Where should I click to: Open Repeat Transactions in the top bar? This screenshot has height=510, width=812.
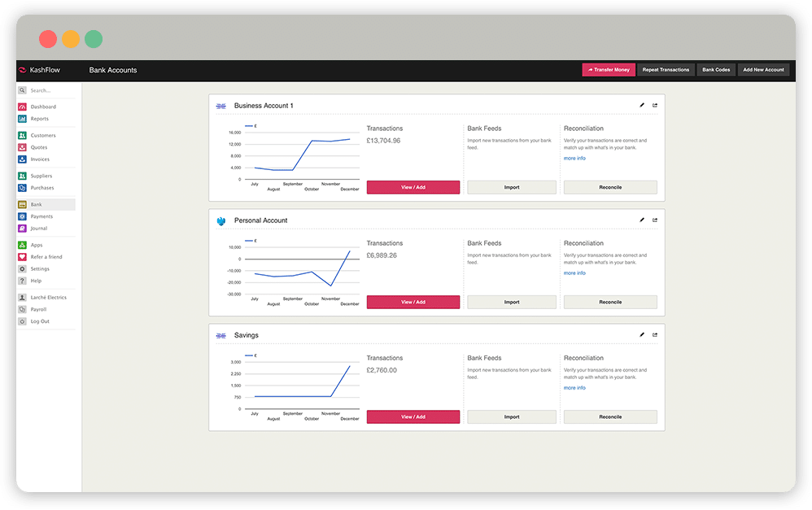pyautogui.click(x=666, y=70)
